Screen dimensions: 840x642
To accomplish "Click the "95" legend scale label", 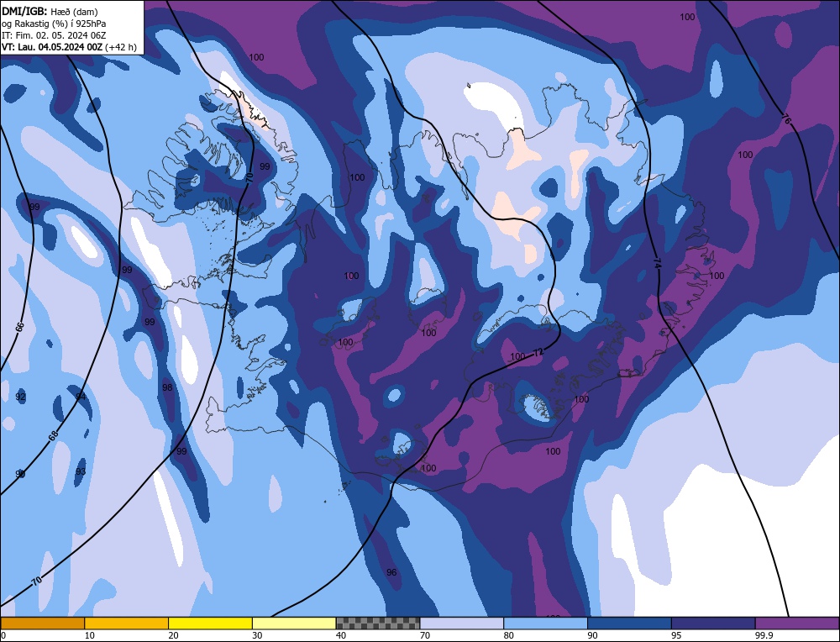I will 676,635.
